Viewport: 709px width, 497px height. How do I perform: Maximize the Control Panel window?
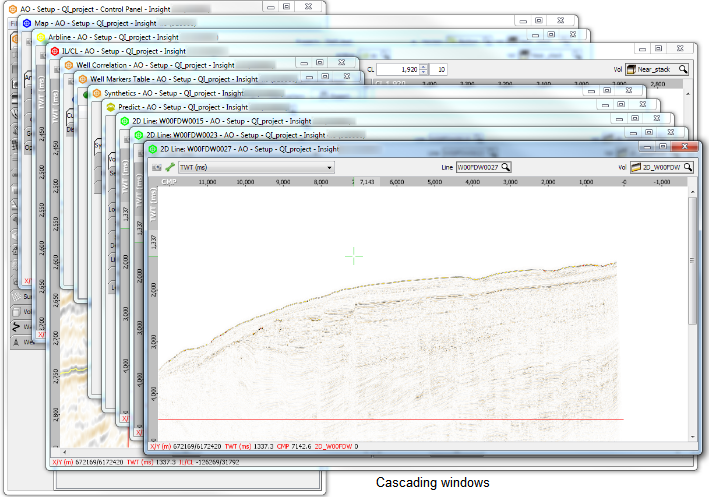pyautogui.click(x=286, y=7)
